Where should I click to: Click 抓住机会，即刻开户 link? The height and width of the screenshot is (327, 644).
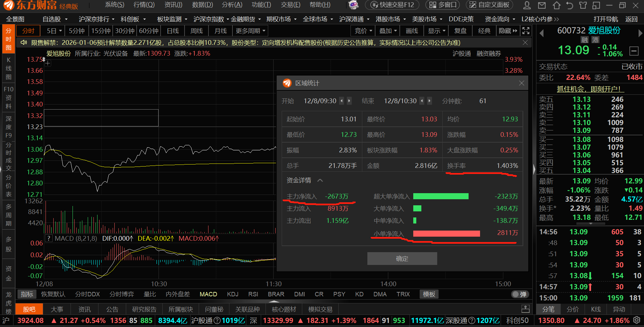[590, 89]
